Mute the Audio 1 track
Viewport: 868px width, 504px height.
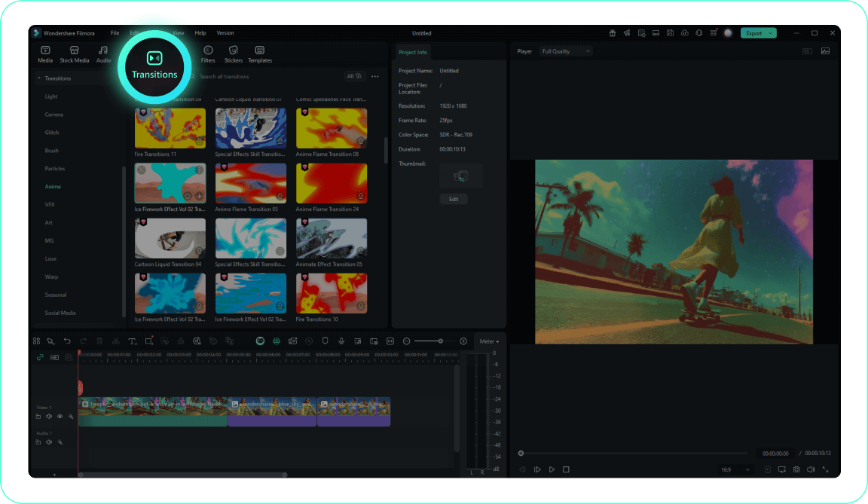point(49,442)
